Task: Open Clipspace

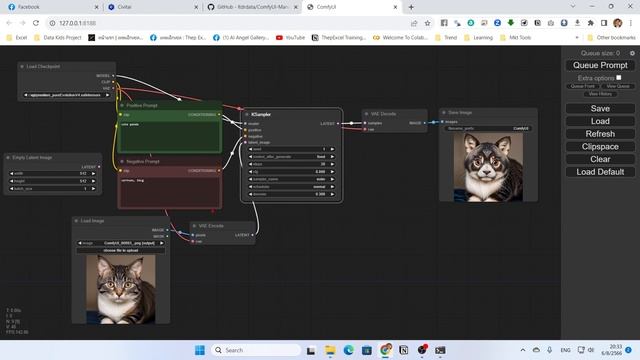Action: 600,147
